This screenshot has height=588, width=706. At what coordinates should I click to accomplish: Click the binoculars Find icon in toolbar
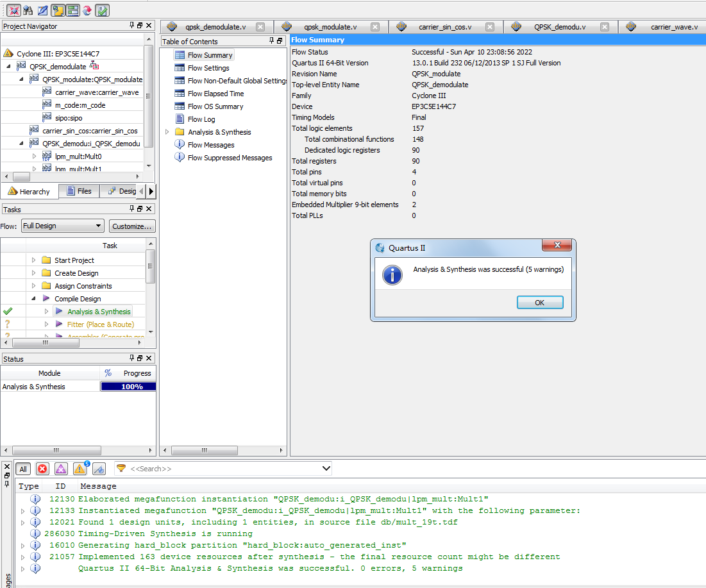click(28, 10)
